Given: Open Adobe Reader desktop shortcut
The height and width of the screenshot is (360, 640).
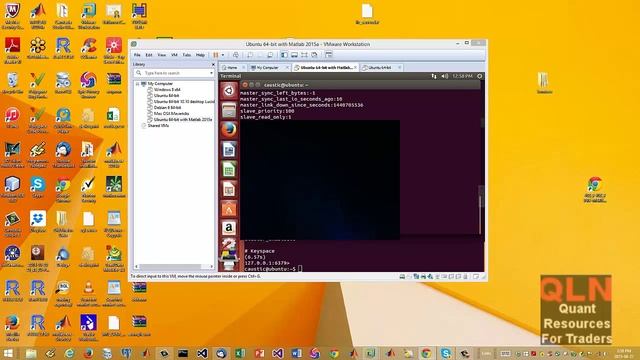Looking at the screenshot, I should click(x=12, y=51).
